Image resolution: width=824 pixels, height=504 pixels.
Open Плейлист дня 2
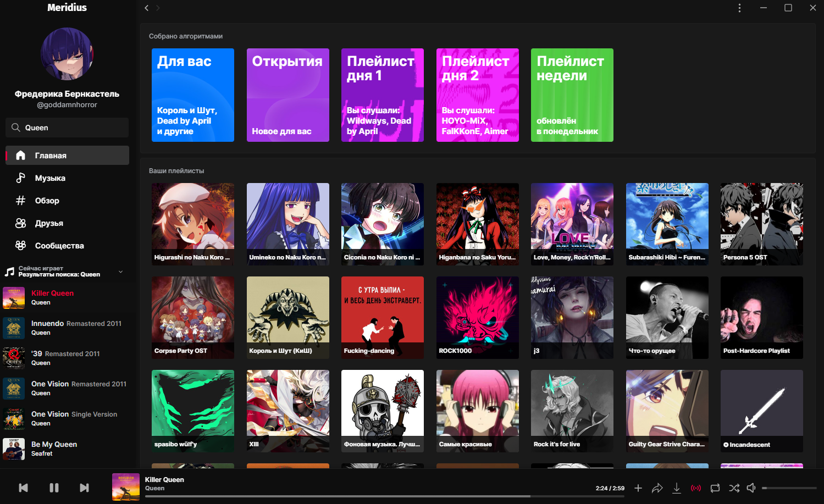tap(478, 95)
